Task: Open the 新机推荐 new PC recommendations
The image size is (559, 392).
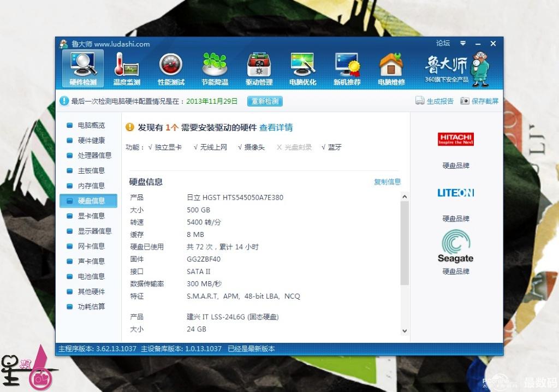Action: click(x=347, y=68)
